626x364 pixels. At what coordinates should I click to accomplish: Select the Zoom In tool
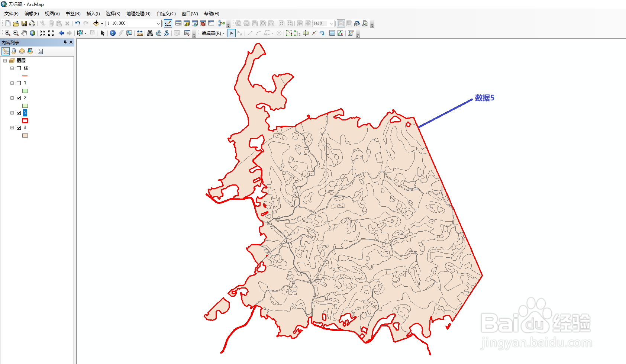coord(7,33)
